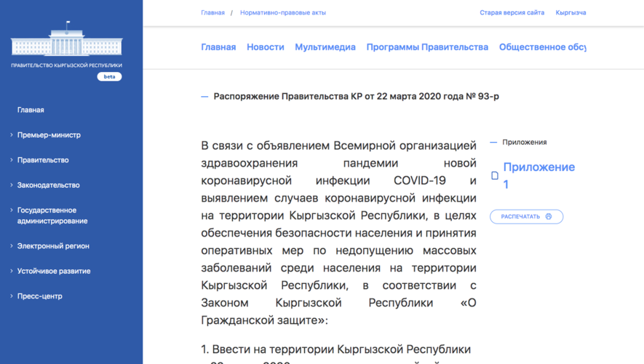Click the document icon beside Приложение 1
The image size is (644, 364).
coord(495,175)
